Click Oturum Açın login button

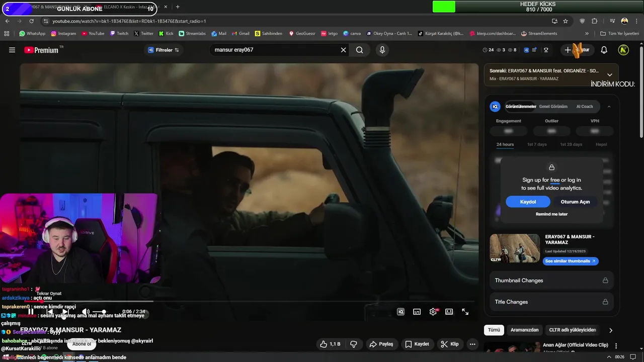click(575, 202)
